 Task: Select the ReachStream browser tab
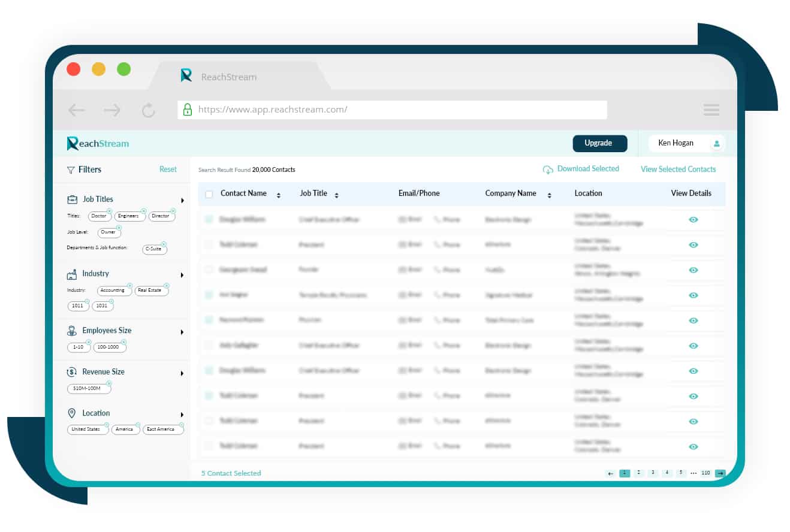point(240,75)
